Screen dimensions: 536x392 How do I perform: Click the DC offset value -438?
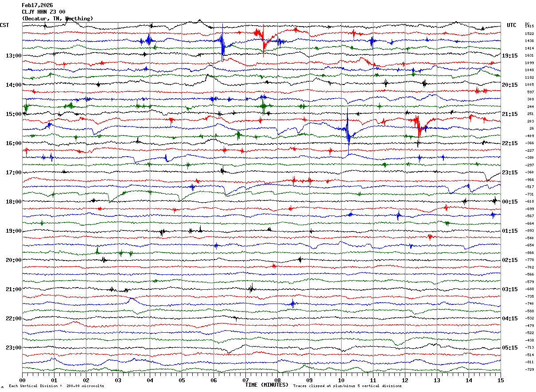tap(529, 340)
